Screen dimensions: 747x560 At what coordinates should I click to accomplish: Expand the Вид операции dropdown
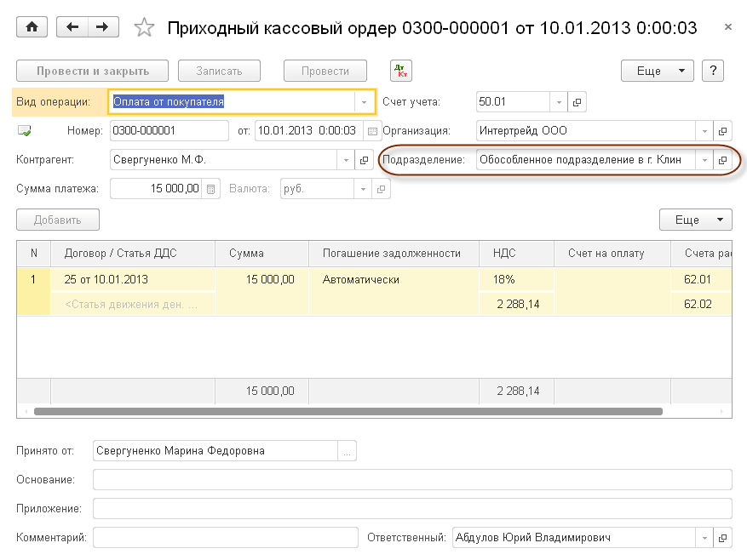point(365,102)
